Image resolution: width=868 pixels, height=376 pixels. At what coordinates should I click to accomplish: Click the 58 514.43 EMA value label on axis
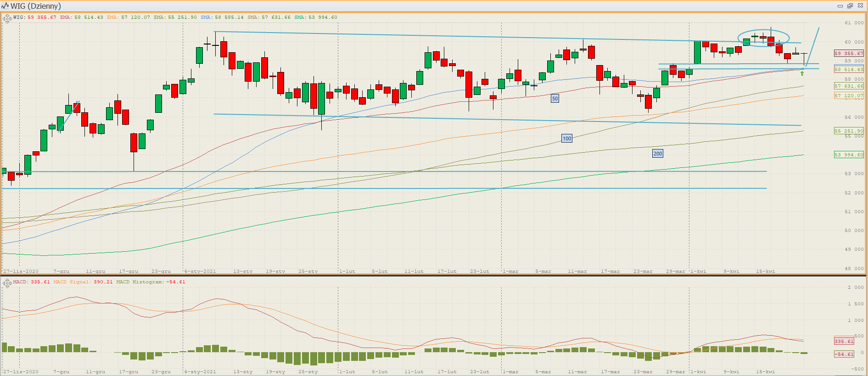849,70
